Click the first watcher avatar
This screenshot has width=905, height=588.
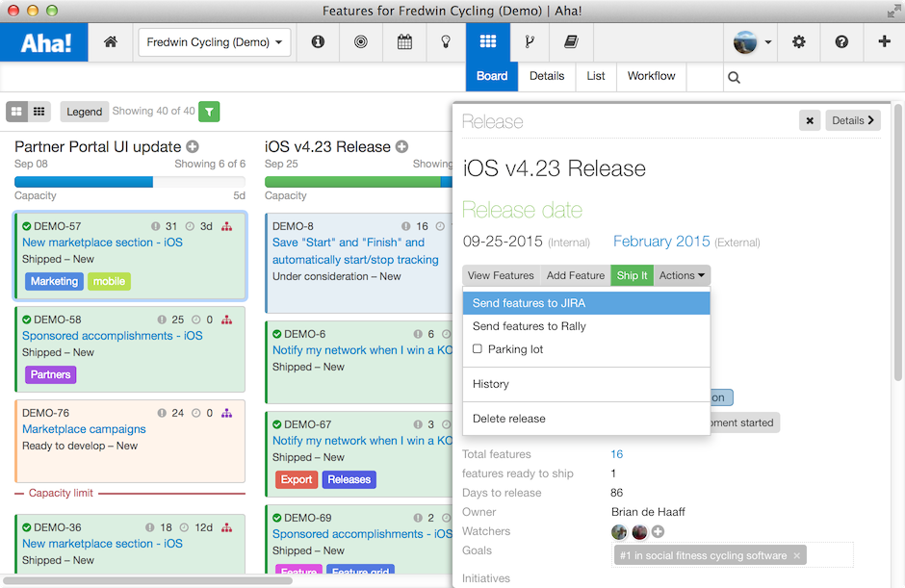tap(619, 532)
